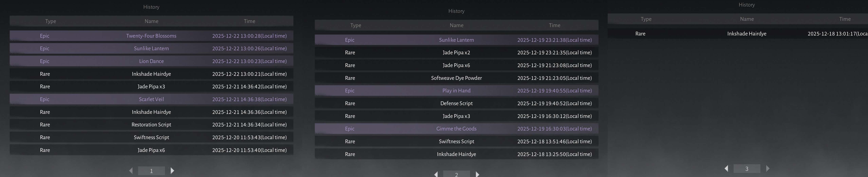
Task: Select the Softweave Dye Powder item name
Action: [457, 78]
